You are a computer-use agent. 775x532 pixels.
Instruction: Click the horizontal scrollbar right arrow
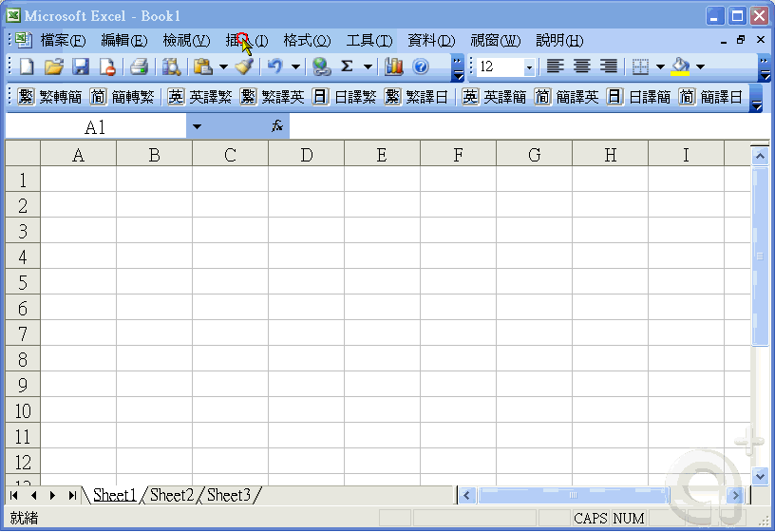(x=735, y=495)
